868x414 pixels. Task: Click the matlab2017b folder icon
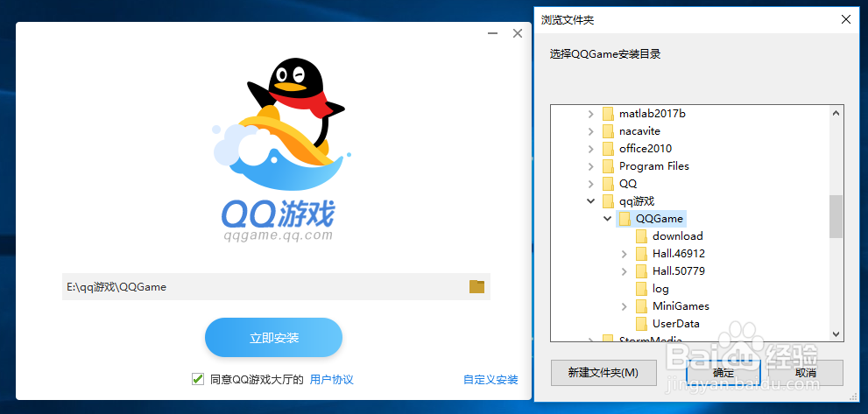(x=608, y=114)
